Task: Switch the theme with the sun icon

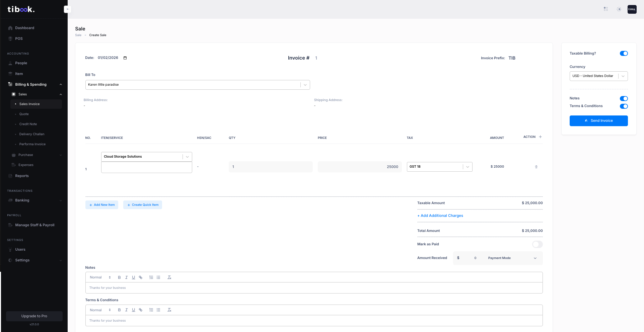Action: coord(618,9)
